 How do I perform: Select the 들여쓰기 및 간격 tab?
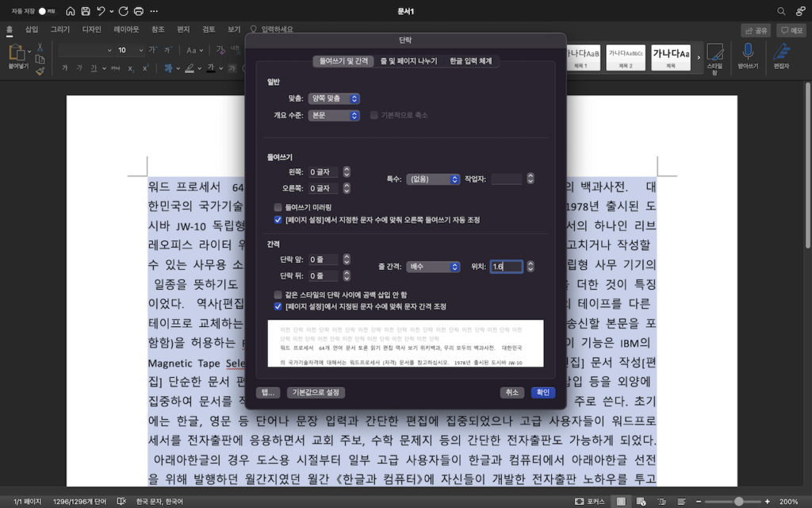[343, 61]
